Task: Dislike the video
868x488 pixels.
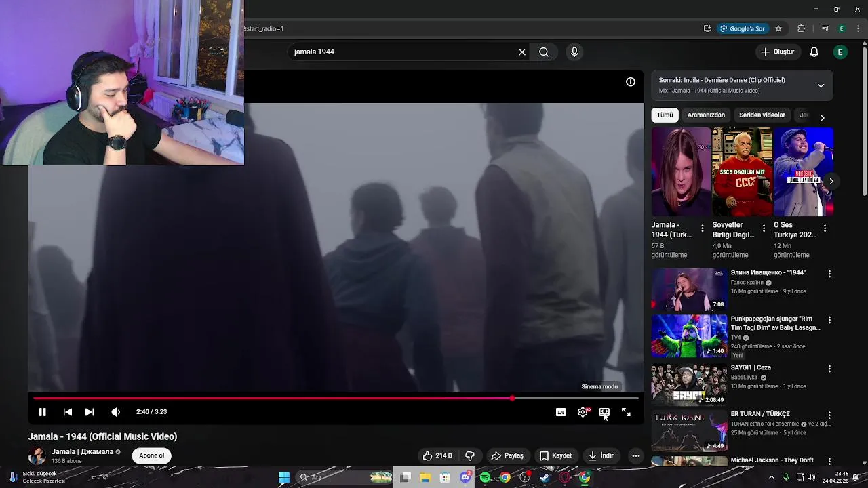Action: 469,455
